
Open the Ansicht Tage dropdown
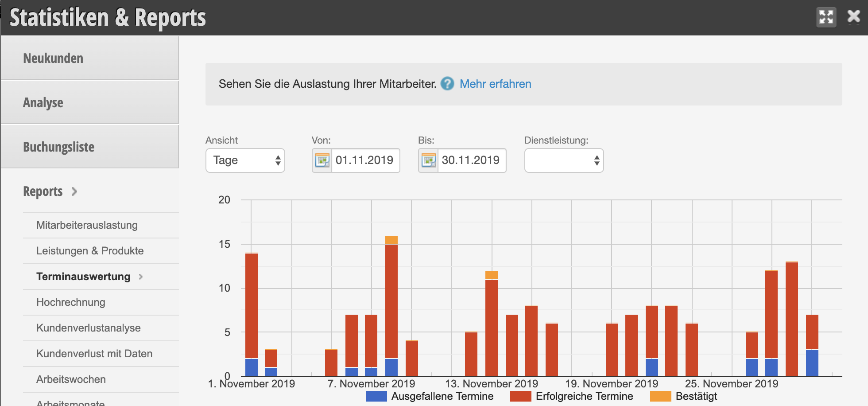[245, 160]
